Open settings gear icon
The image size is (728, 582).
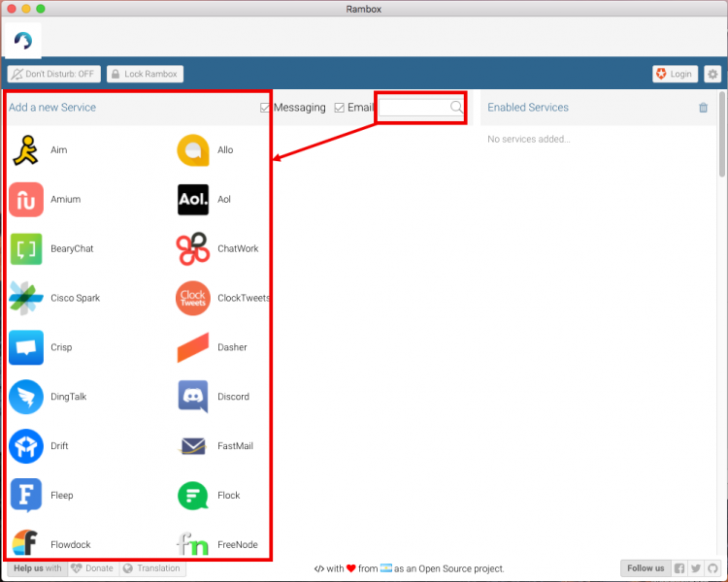pyautogui.click(x=712, y=74)
